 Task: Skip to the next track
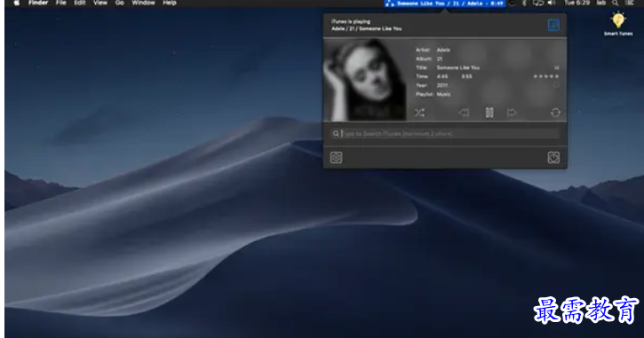(x=512, y=113)
